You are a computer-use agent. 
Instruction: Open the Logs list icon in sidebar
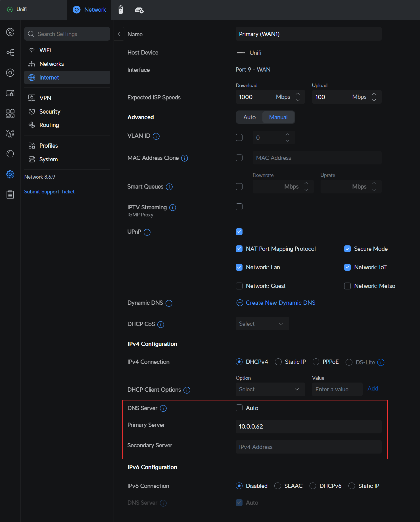(x=10, y=195)
